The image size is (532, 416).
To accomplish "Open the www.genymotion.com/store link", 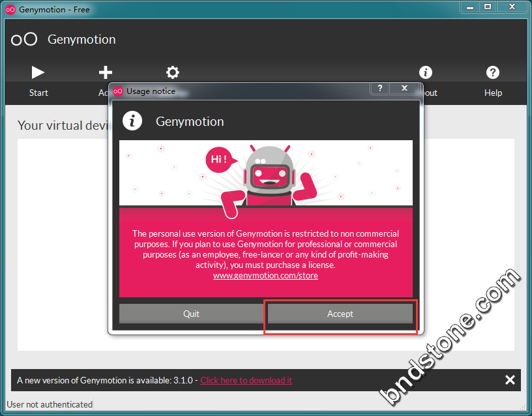I will pyautogui.click(x=265, y=275).
